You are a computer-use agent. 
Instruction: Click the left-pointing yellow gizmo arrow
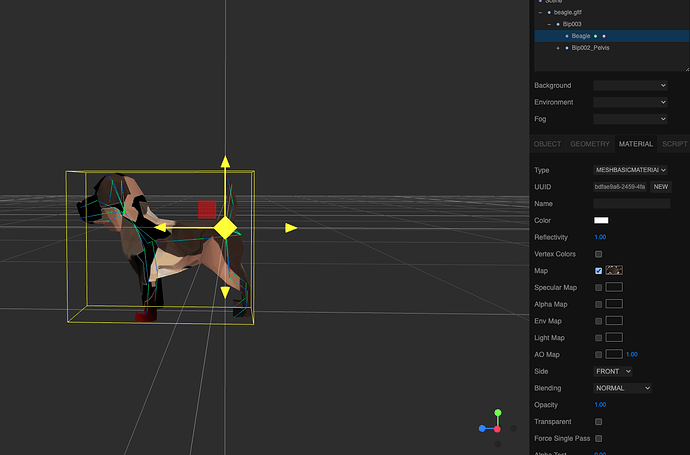(x=160, y=228)
